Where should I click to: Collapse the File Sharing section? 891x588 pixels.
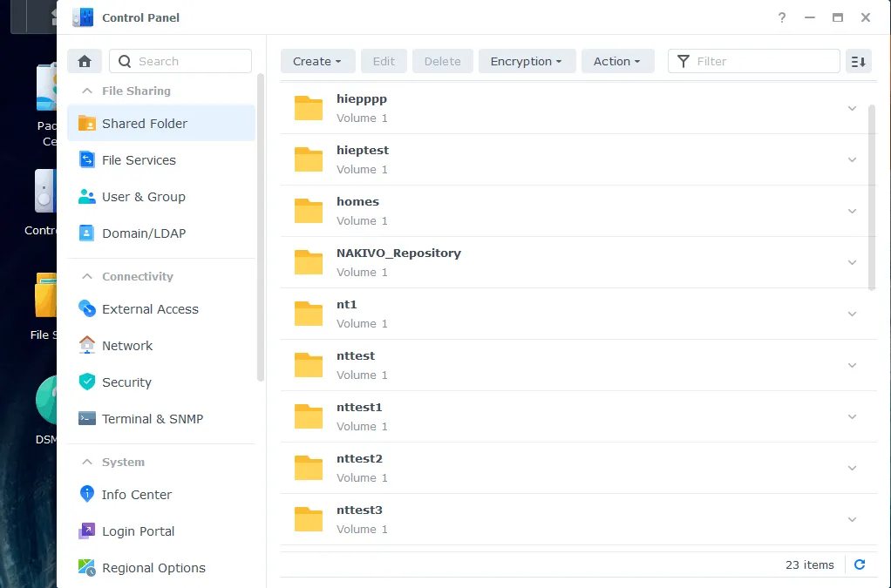(x=87, y=91)
